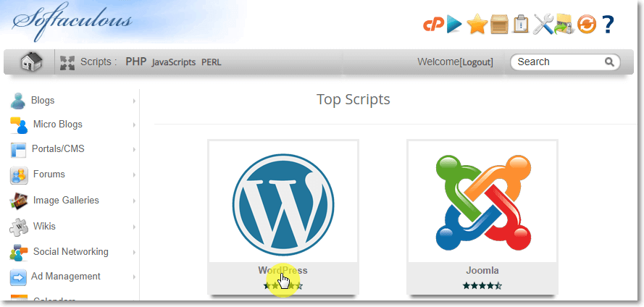Viewport: 644px width, 307px height.
Task: Click the Ad Management arrow icon
Action: click(18, 277)
